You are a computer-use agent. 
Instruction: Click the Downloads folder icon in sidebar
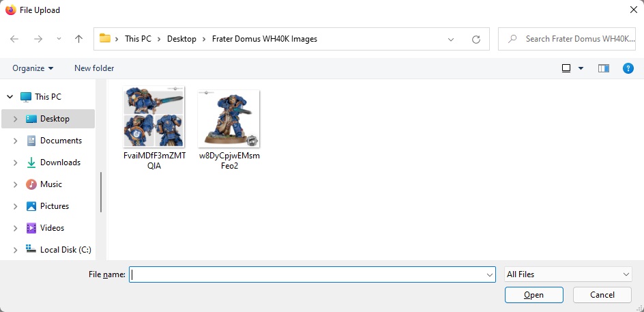pyautogui.click(x=31, y=162)
